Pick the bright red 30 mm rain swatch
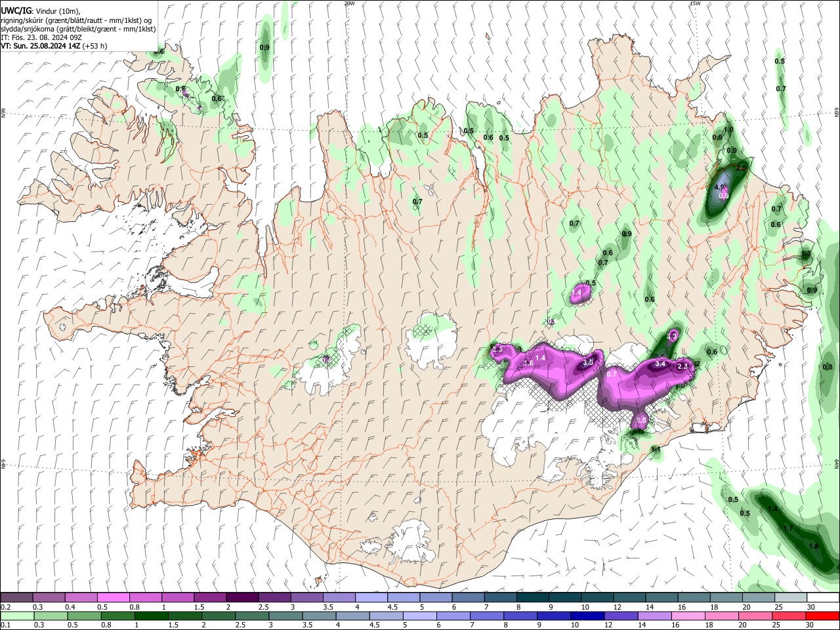 point(822,616)
